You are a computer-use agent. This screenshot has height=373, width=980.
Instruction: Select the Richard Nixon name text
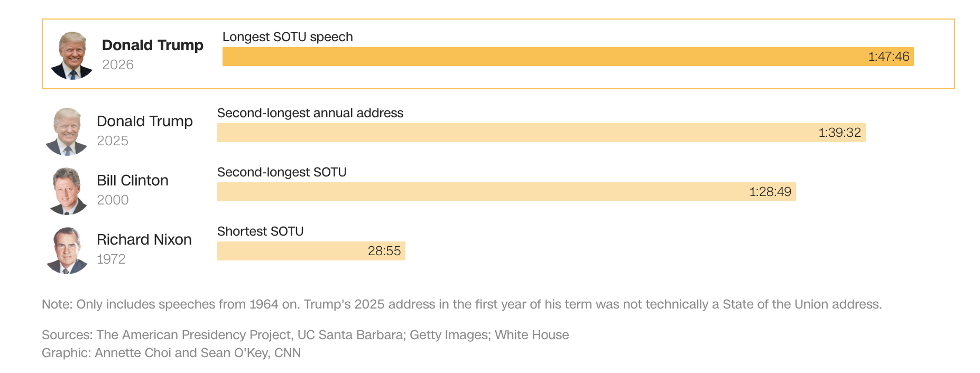(144, 240)
